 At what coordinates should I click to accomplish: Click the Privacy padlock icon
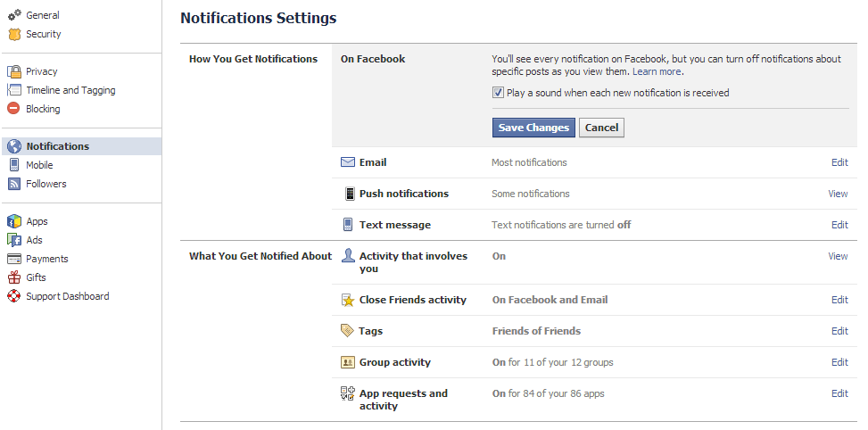coord(13,71)
